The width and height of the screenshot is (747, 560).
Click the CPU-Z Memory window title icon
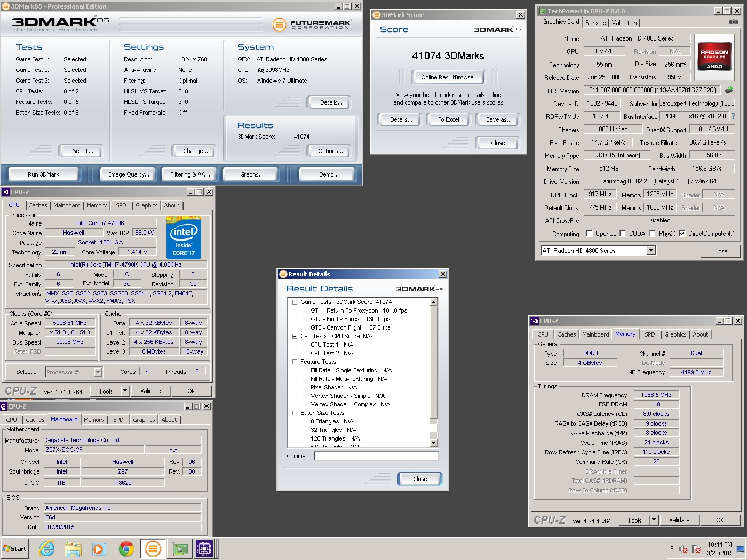pyautogui.click(x=535, y=321)
